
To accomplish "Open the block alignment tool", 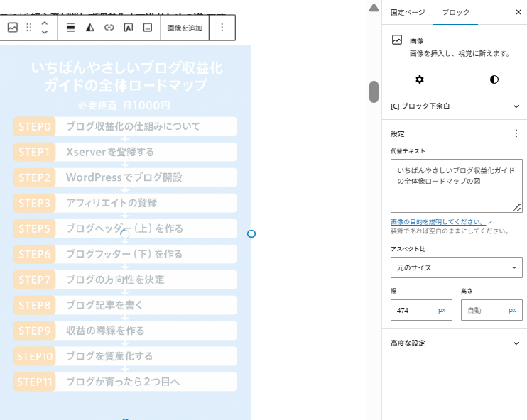I will pos(71,28).
